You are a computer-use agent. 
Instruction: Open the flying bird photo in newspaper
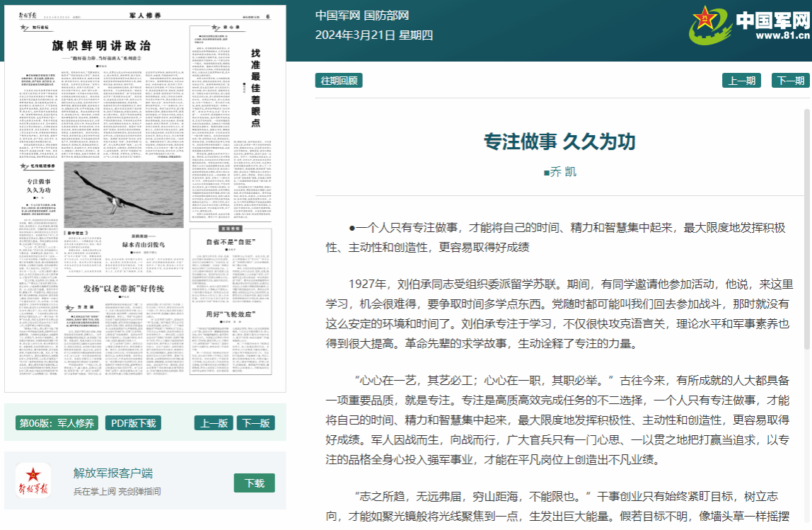123,193
